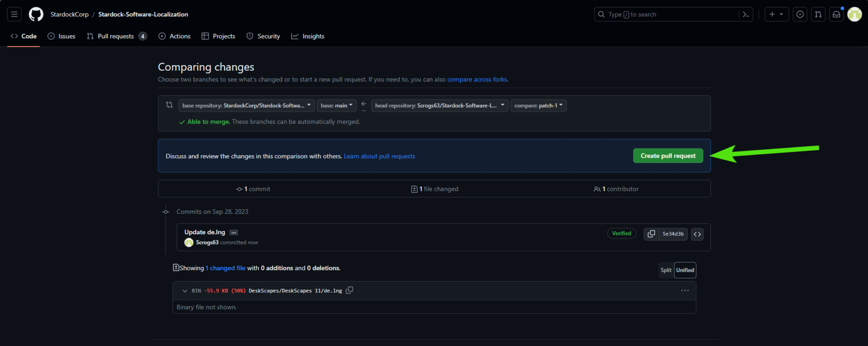
Task: Click the Create pull request button
Action: pos(668,155)
